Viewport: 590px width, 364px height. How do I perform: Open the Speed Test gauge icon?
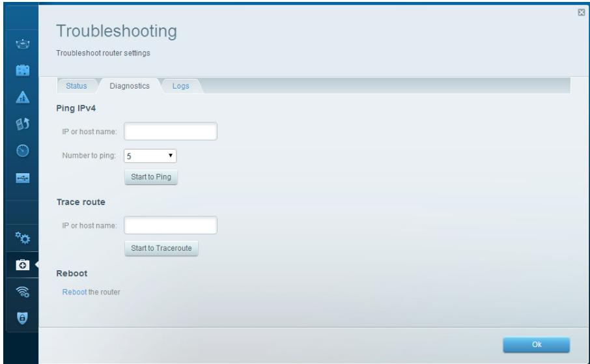[23, 150]
